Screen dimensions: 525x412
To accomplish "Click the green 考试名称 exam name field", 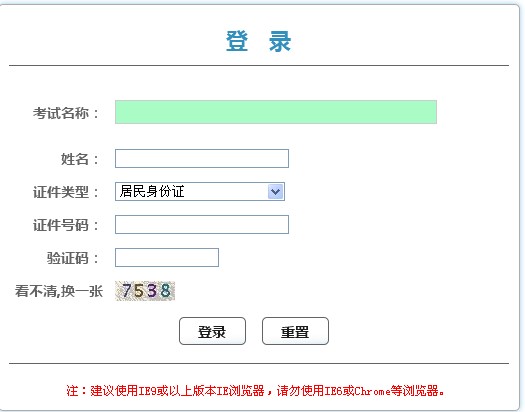I will pos(276,112).
